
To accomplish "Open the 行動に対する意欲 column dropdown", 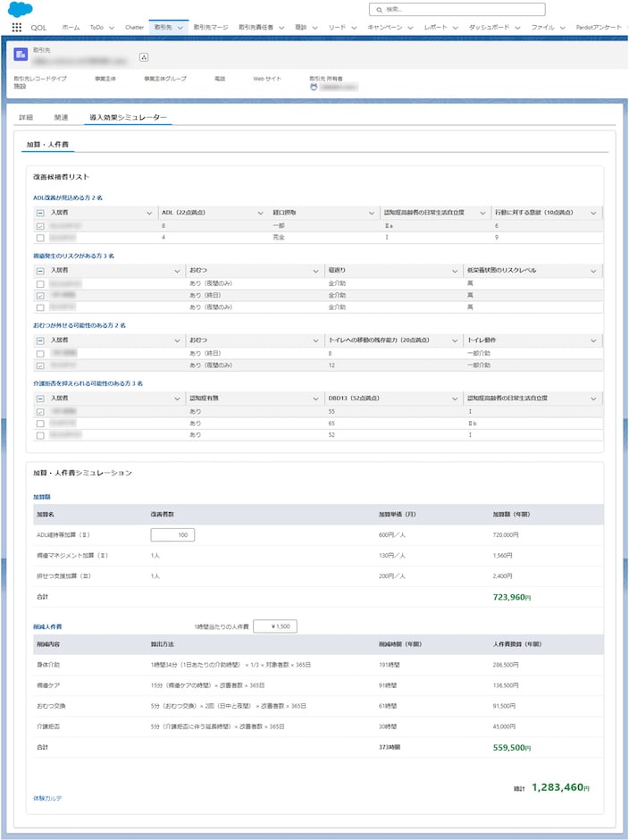I will 593,214.
